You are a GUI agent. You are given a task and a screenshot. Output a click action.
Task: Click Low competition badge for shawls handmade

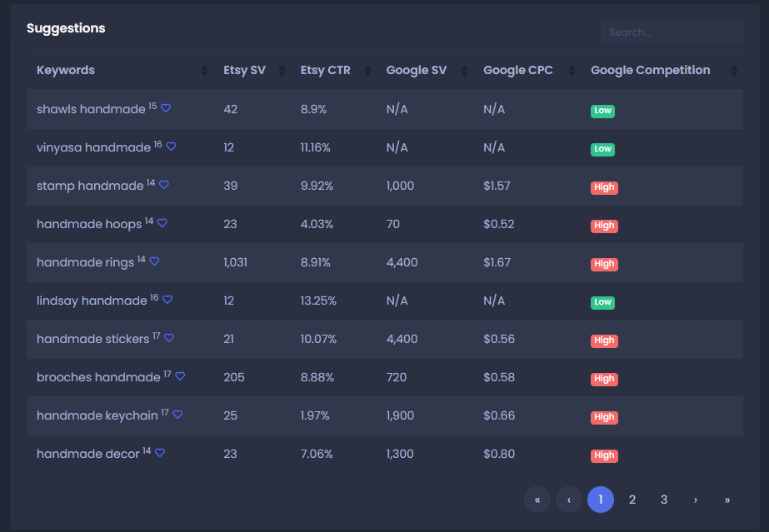(602, 111)
